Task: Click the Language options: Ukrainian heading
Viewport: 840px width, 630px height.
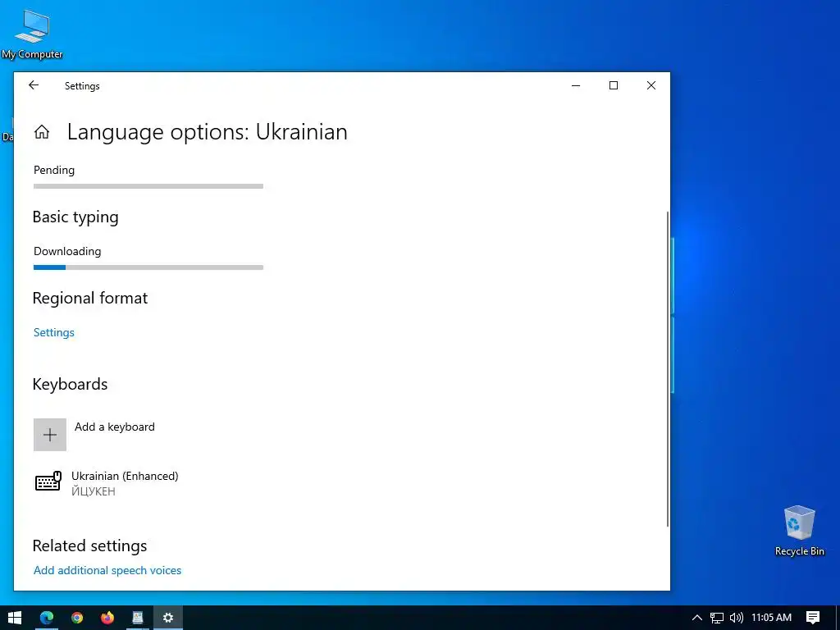Action: [208, 132]
